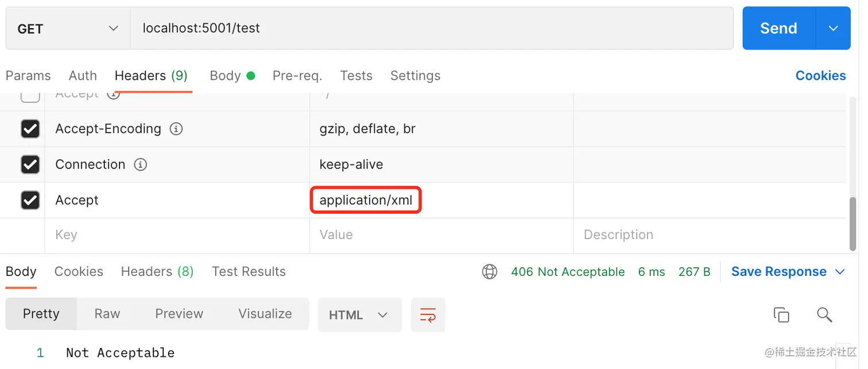Toggle the wrap lines icon button

pos(428,314)
